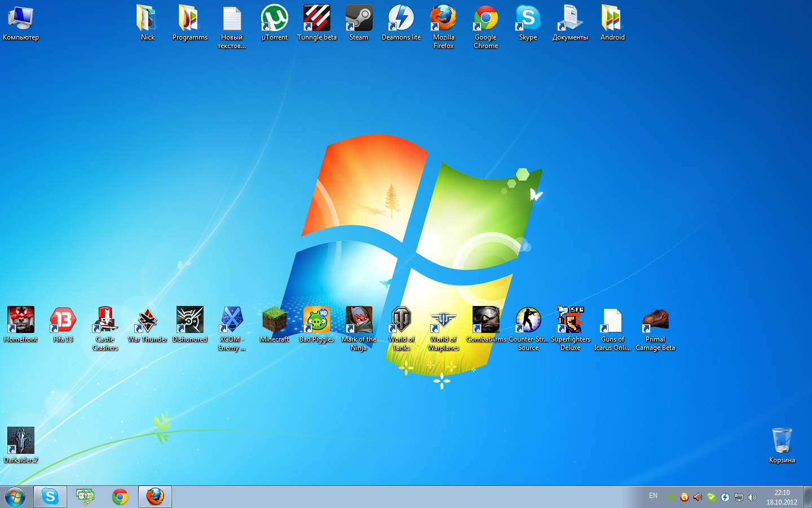
Task: Select the XCOM Enemy shortcut
Action: pos(232,329)
